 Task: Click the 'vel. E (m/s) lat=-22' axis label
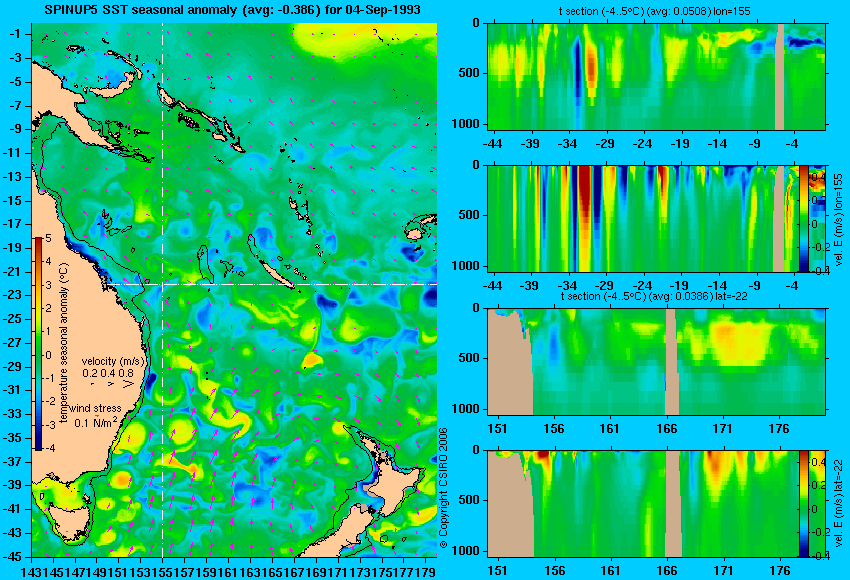[839, 504]
